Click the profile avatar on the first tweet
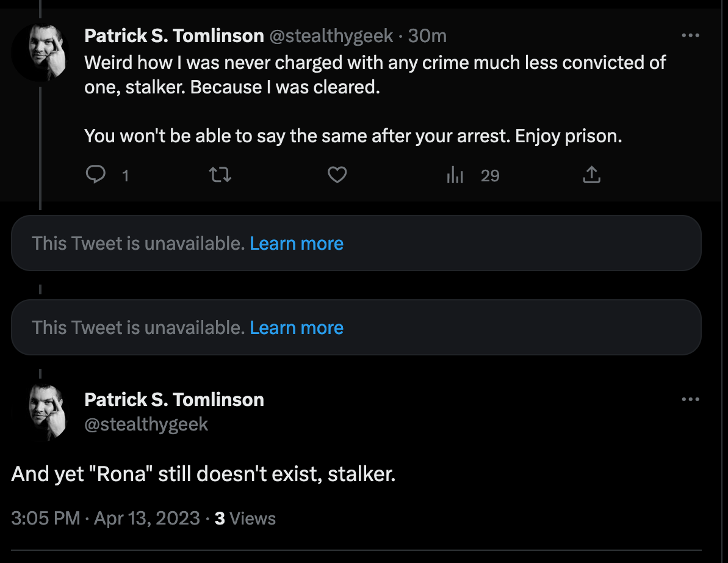 tap(41, 53)
